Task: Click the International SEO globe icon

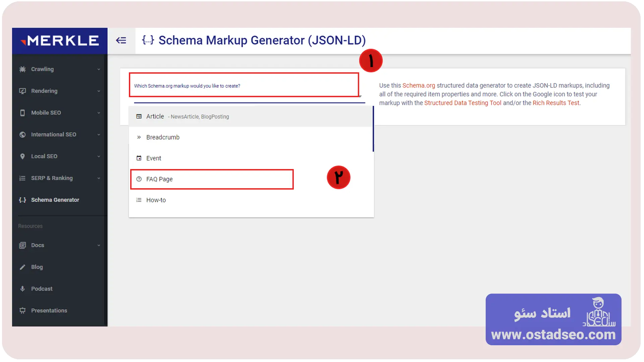Action: (22, 134)
